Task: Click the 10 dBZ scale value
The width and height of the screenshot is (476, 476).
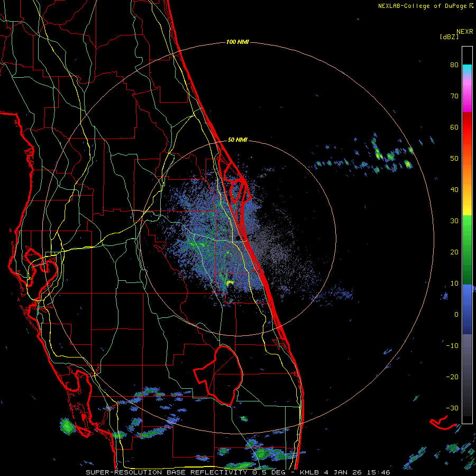Action: (x=454, y=283)
